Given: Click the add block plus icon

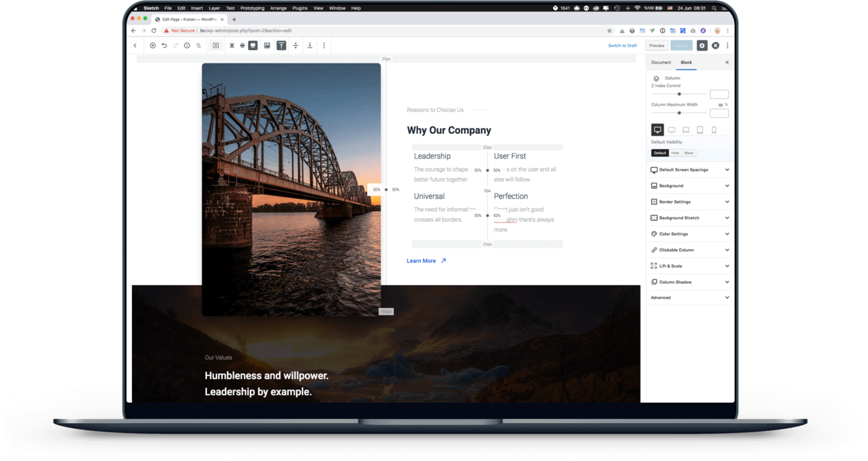Looking at the screenshot, I should point(153,45).
